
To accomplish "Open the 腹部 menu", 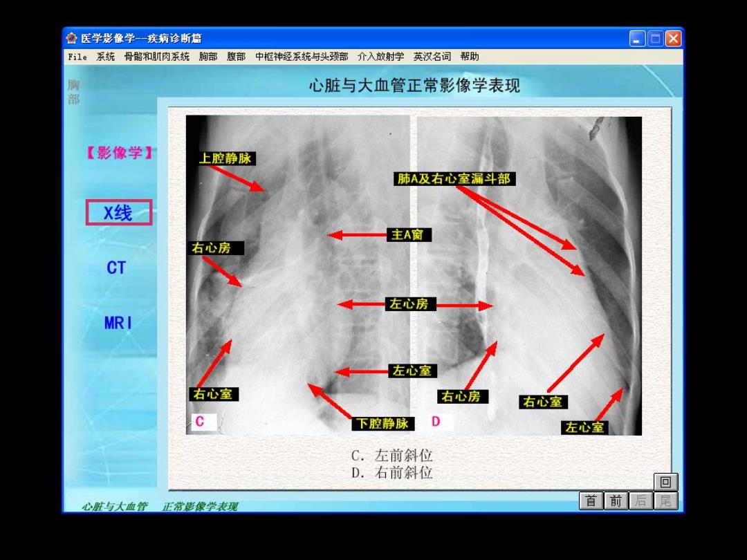I will 236,57.
